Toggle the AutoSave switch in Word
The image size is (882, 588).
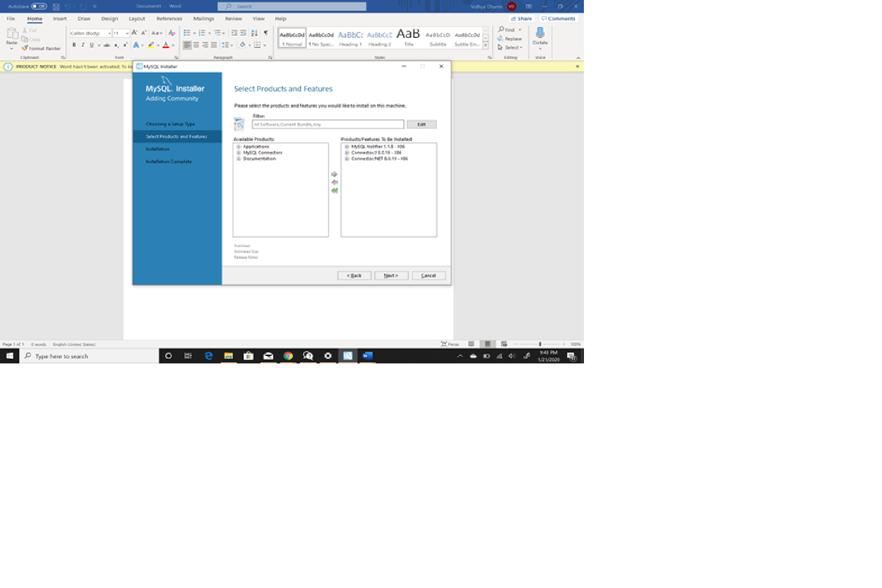pyautogui.click(x=39, y=7)
